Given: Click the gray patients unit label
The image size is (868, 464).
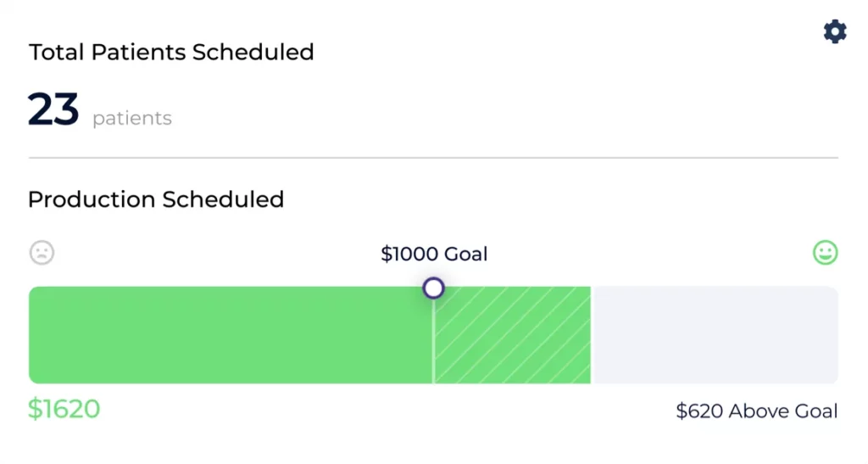Looking at the screenshot, I should [132, 119].
